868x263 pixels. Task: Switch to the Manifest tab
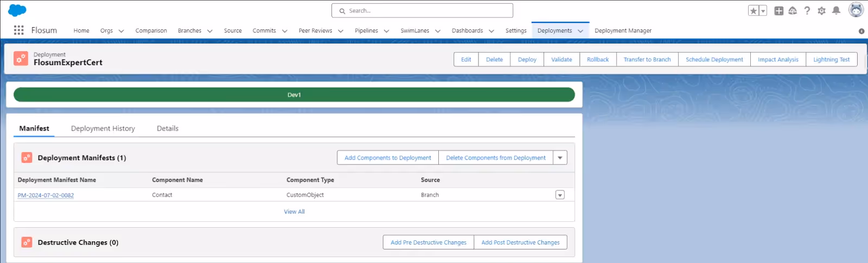[x=34, y=129]
